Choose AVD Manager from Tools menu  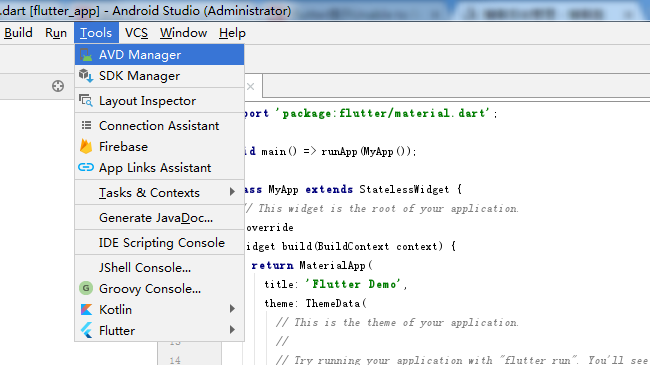point(160,55)
